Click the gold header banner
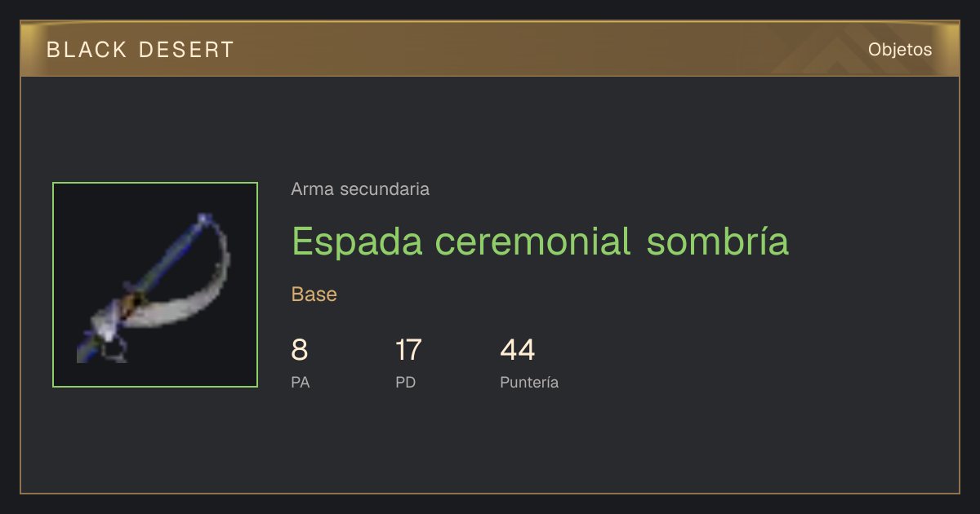Screen dimensions: 980x514 pos(490,49)
